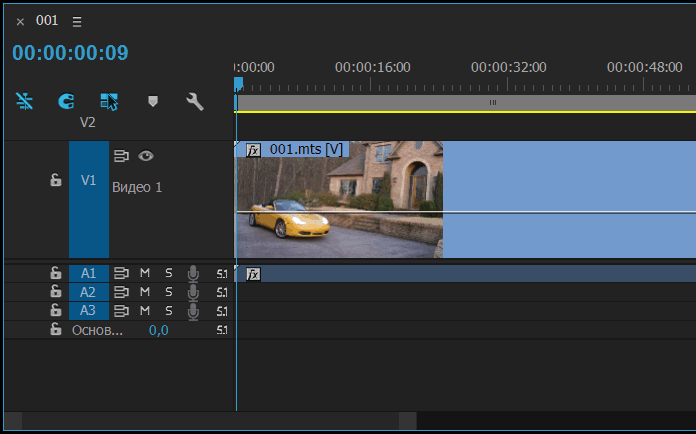
Task: Click the Linked Selection icon
Action: 109,101
